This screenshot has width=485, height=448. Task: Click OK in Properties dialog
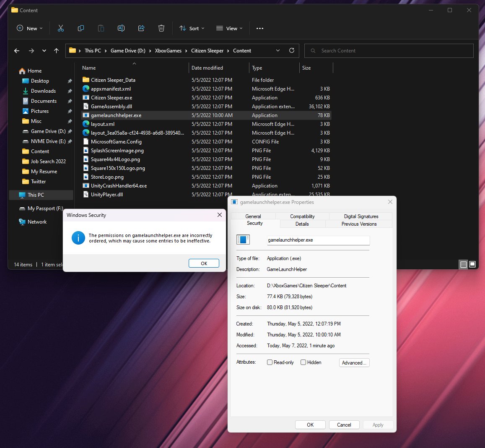310,425
